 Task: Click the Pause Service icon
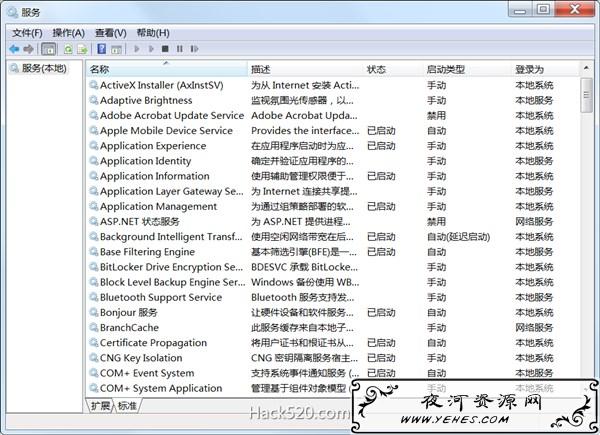coord(179,49)
